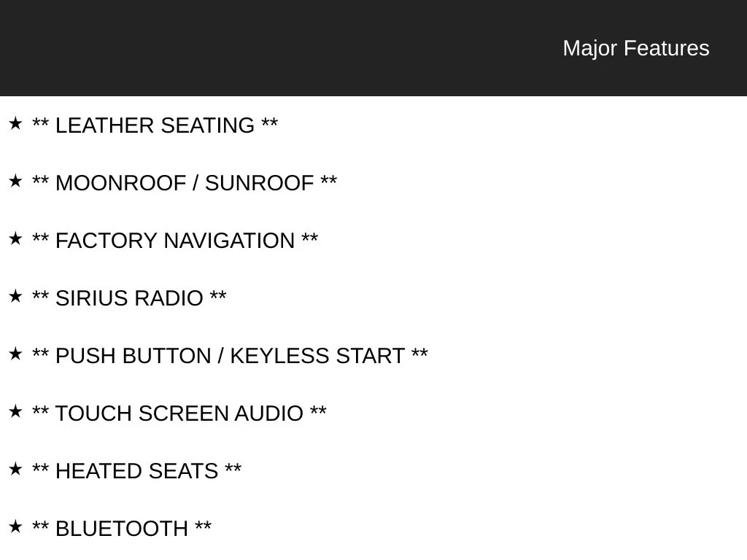The width and height of the screenshot is (747, 560).
Task: Click the star bullet beside TOUCH SCREEN AUDIO
Action: pos(15,411)
